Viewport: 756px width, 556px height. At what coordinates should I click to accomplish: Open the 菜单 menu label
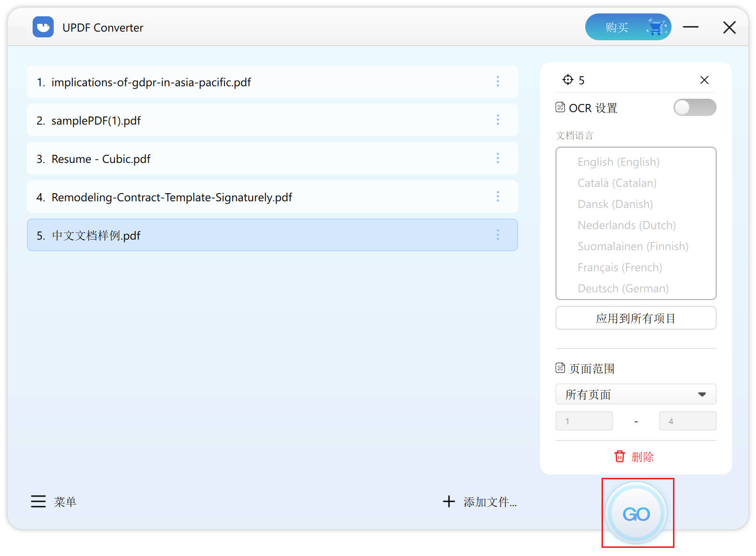click(65, 502)
